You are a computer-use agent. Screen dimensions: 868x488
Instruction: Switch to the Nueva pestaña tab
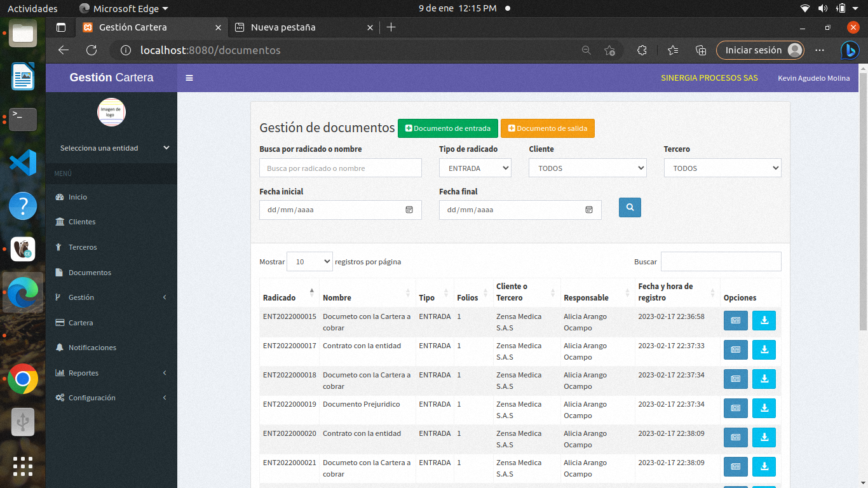(x=283, y=27)
